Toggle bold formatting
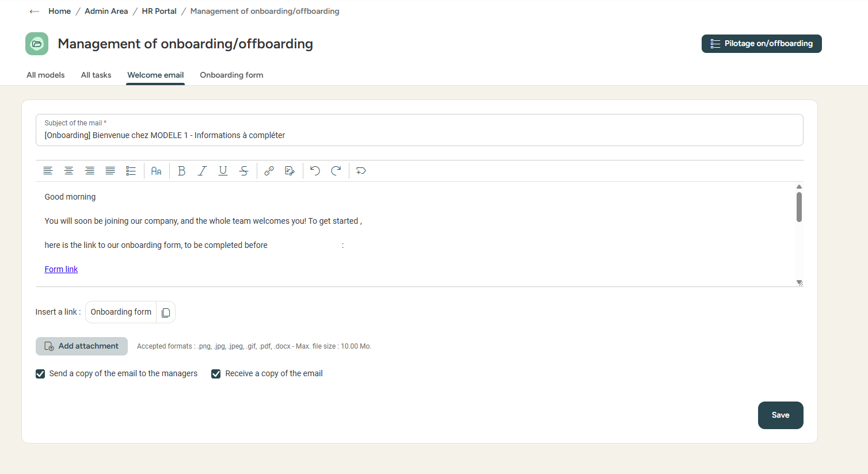This screenshot has width=868, height=474. click(x=181, y=171)
